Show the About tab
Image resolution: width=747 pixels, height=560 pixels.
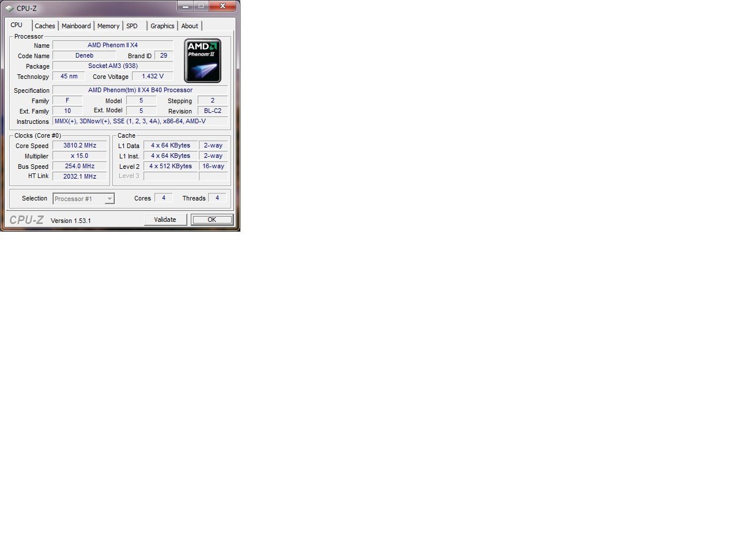pos(190,26)
